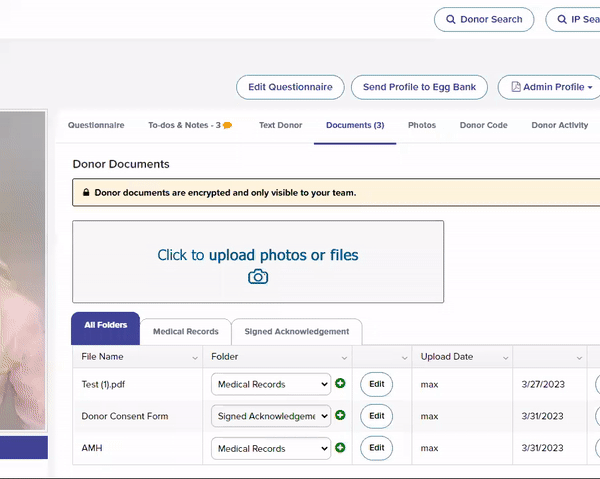Expand folder select for Donor Consent Form
The image size is (600, 479).
pos(270,416)
